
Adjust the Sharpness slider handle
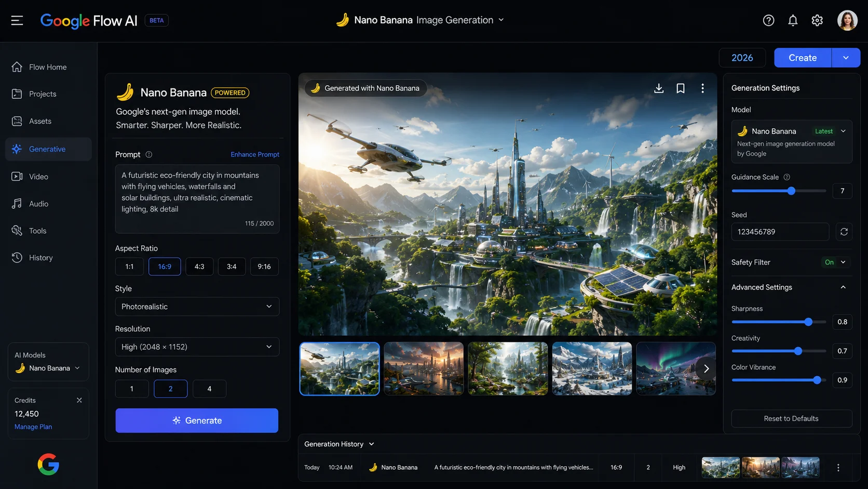point(808,322)
